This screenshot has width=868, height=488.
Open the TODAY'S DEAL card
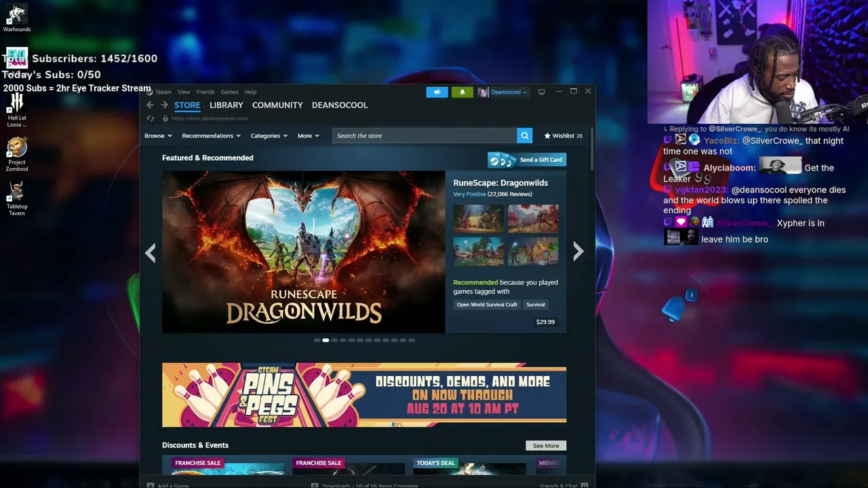pyautogui.click(x=469, y=466)
